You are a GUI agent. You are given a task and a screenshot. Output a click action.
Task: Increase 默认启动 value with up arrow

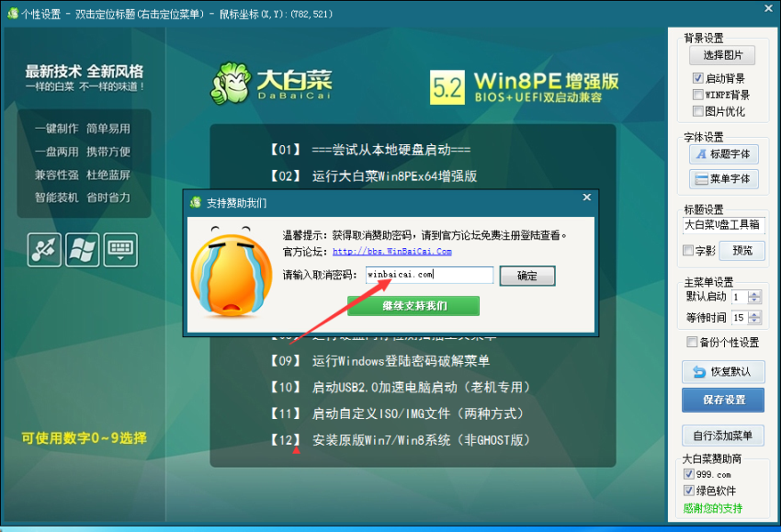click(x=754, y=294)
